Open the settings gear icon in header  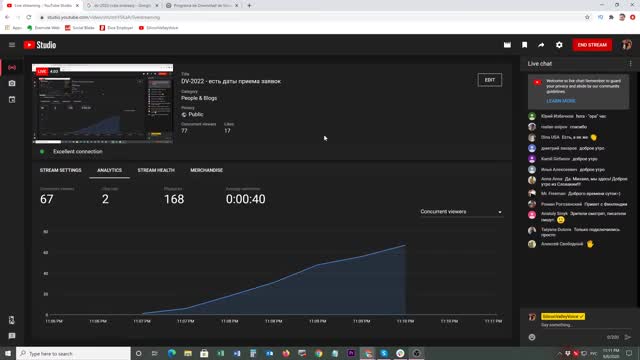(559, 45)
